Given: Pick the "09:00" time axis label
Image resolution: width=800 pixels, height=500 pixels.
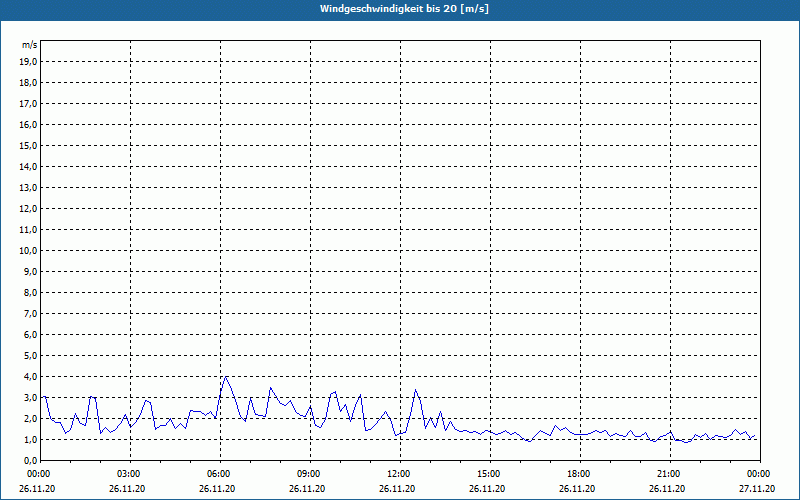Looking at the screenshot, I should point(307,474).
